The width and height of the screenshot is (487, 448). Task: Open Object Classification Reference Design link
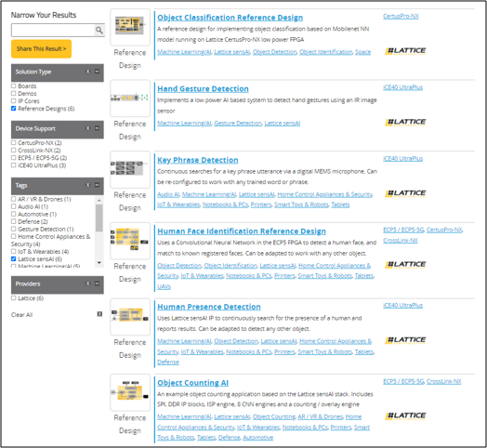(x=230, y=18)
